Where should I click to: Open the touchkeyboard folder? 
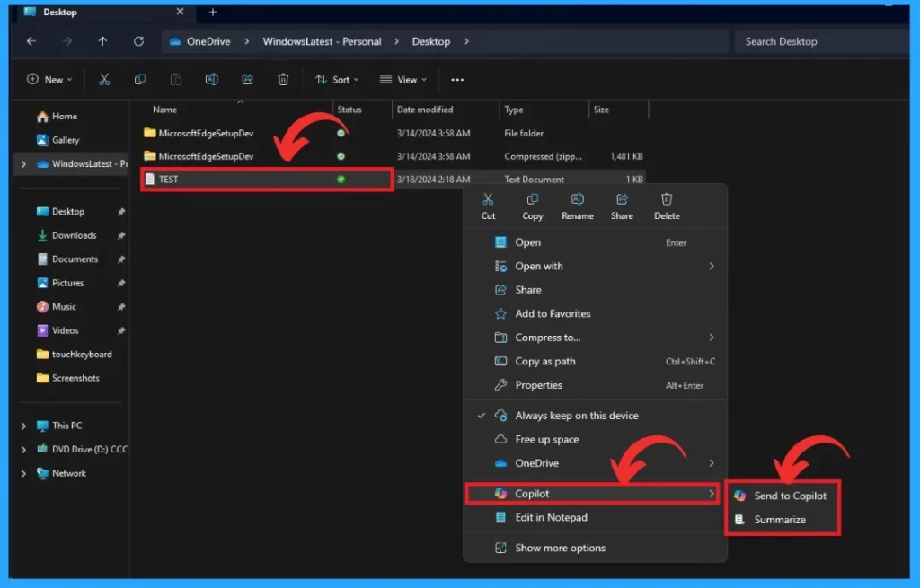point(74,355)
